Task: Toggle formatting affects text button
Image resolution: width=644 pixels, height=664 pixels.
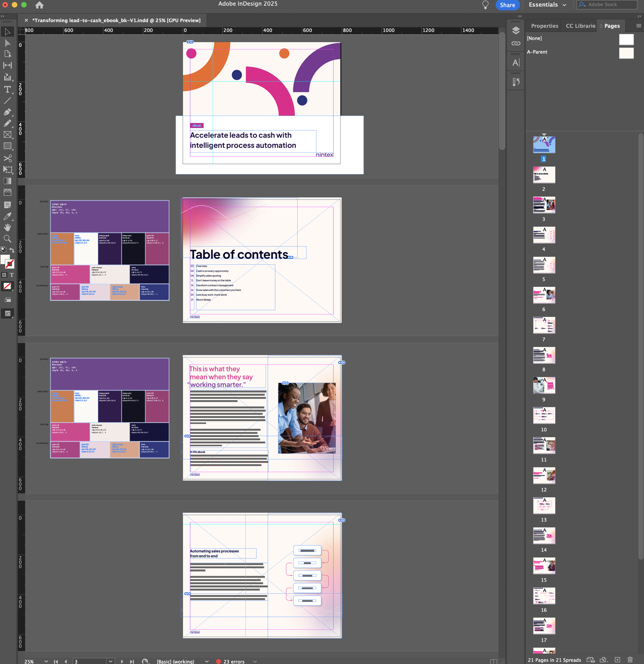Action: tap(12, 275)
